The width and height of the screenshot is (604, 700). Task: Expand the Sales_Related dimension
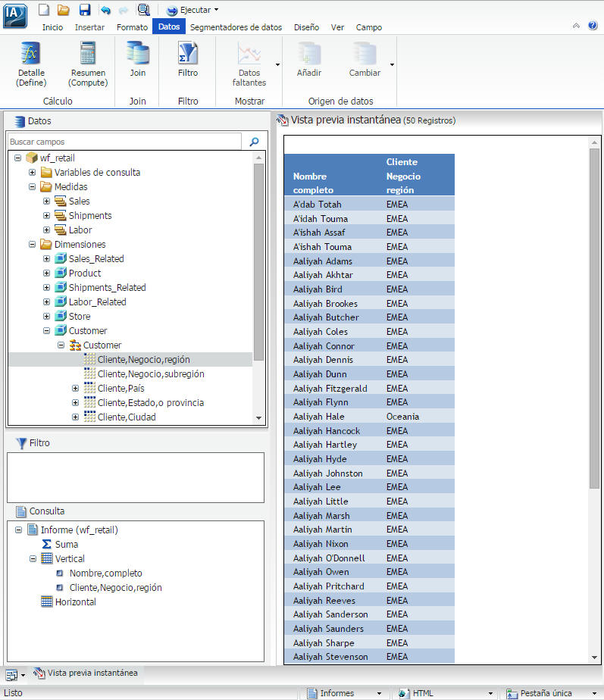point(46,258)
